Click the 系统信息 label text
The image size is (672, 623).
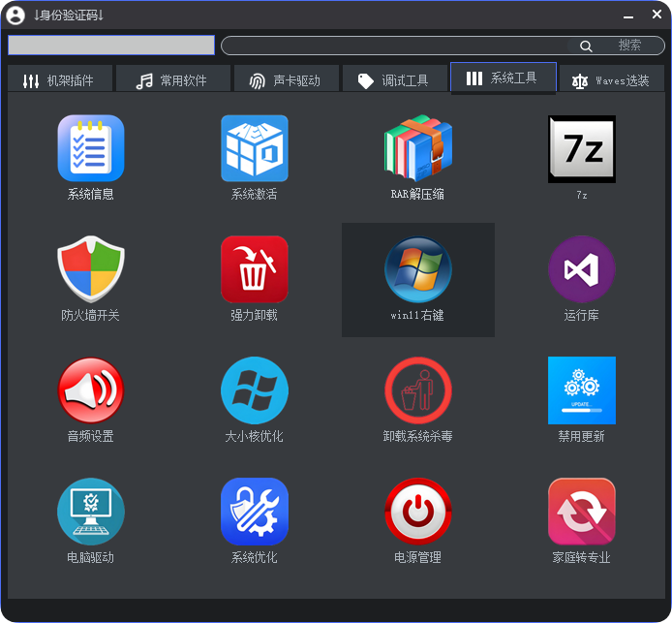[91, 194]
